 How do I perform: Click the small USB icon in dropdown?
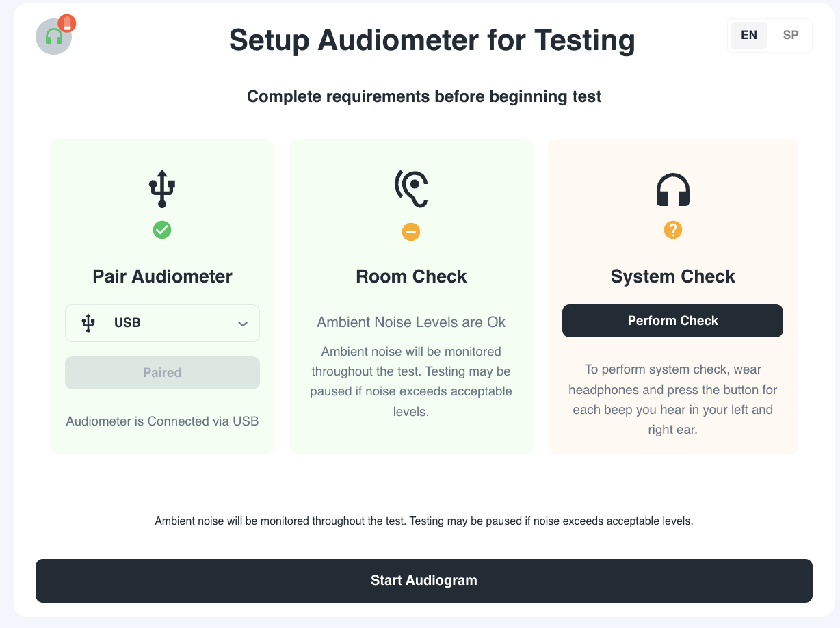(x=88, y=323)
